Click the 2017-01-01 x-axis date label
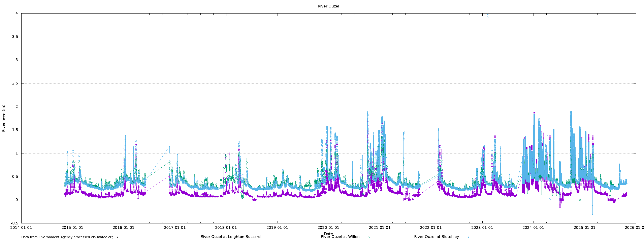This screenshot has height=242, width=644. [x=175, y=228]
